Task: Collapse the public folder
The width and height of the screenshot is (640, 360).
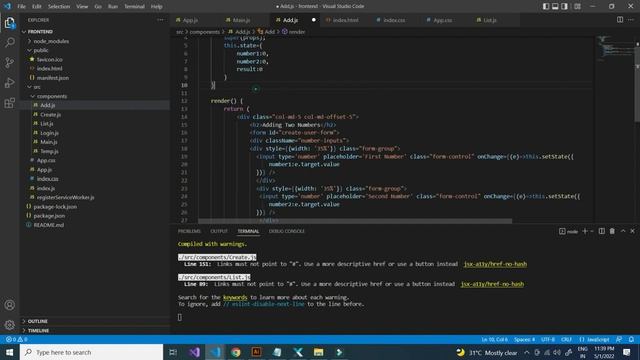Action: pos(41,50)
